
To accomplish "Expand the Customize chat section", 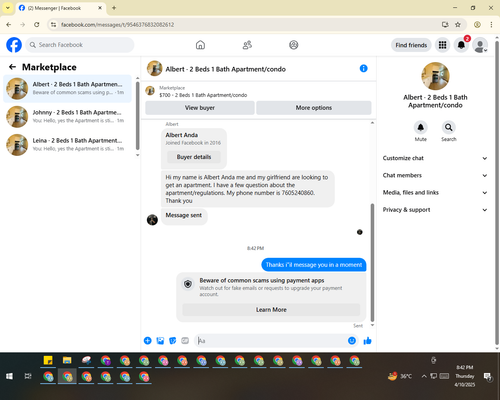I will (435, 158).
